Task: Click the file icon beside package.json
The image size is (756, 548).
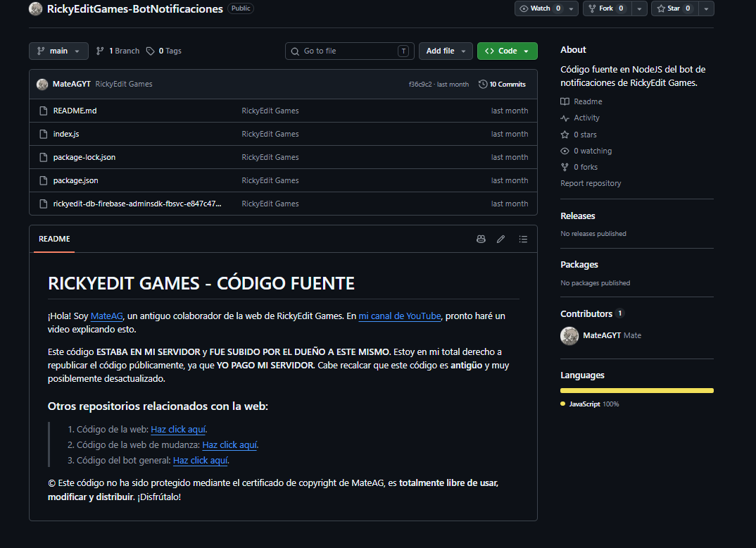Action: pos(44,180)
